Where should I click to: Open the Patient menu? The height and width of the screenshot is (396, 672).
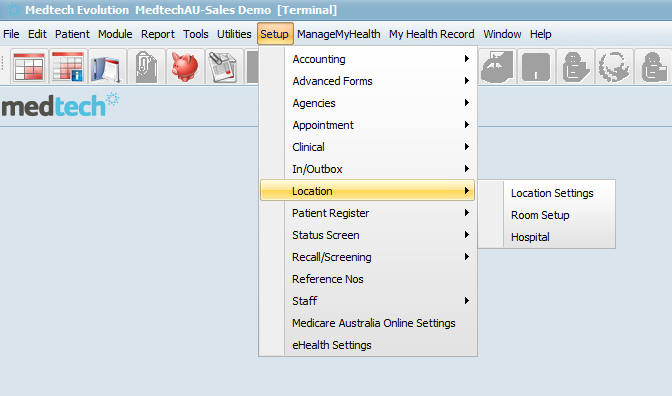(x=72, y=34)
